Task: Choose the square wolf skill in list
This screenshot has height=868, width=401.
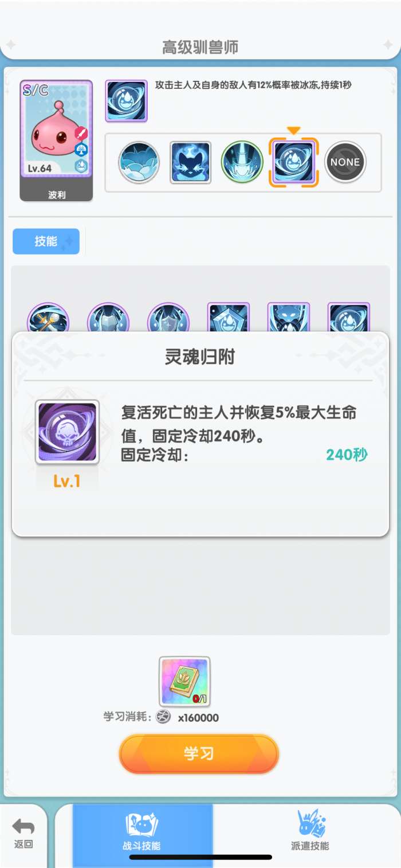Action: pyautogui.click(x=289, y=318)
